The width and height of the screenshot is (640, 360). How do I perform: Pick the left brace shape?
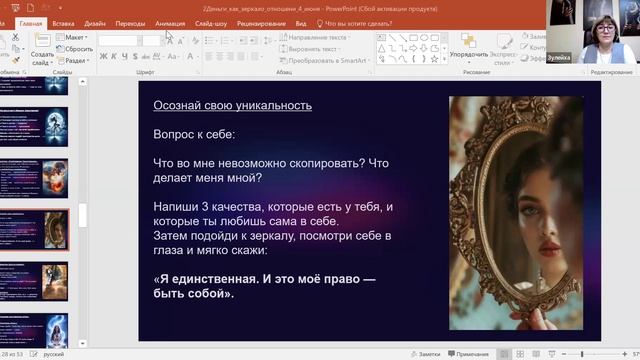click(413, 59)
